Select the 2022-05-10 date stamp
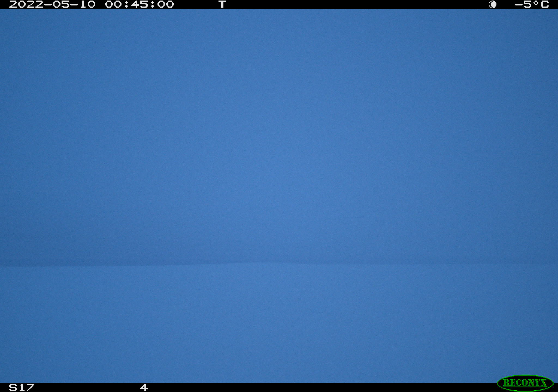This screenshot has width=558, height=392. (52, 4)
